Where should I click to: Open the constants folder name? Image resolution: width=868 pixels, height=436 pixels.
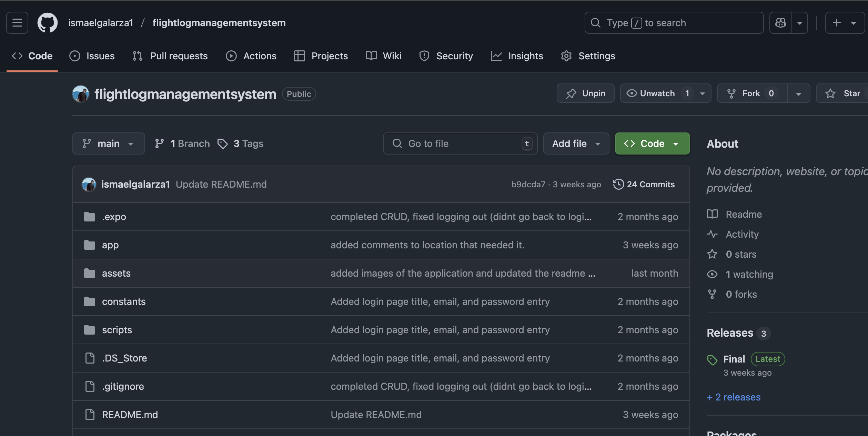(124, 301)
